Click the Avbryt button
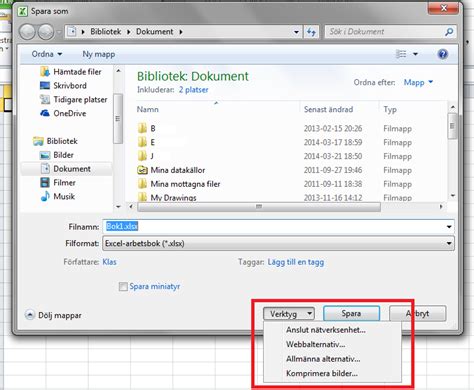 418,314
